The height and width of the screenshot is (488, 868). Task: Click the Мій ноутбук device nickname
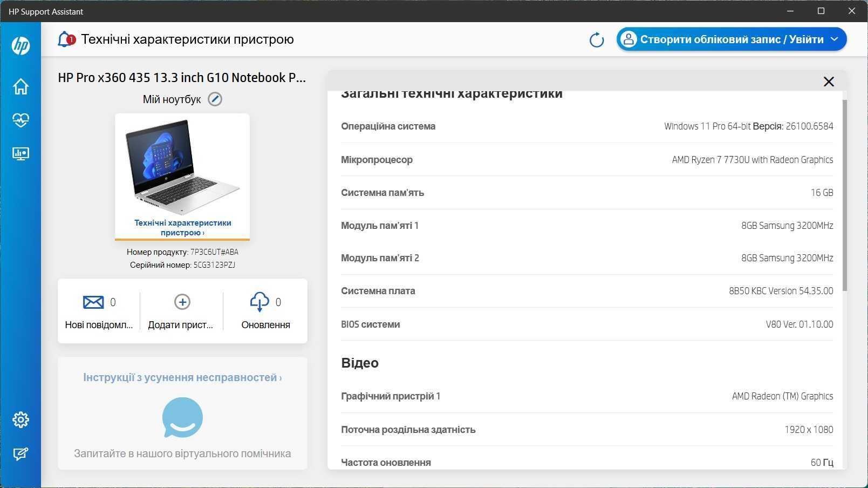(x=172, y=99)
